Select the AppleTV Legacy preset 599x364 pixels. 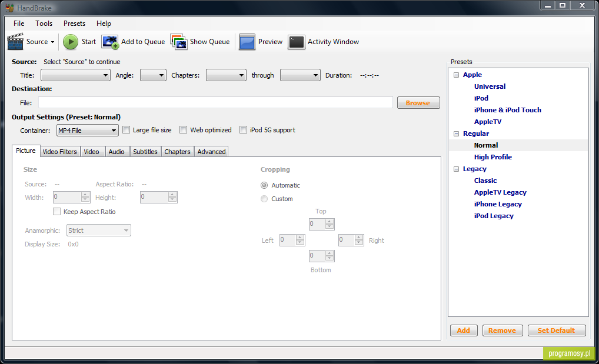coord(500,192)
